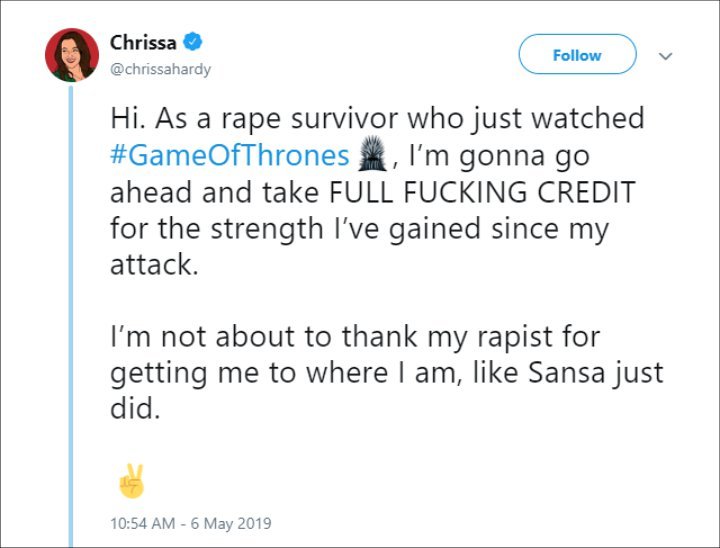Open the tweet options chevron menu
Viewport: 720px width, 548px height.
click(x=665, y=56)
